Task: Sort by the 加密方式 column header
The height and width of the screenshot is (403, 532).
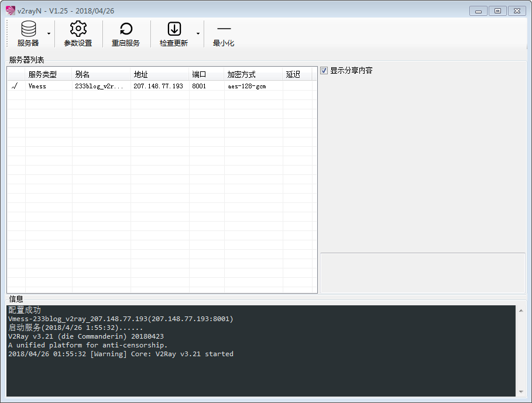Action: point(253,74)
